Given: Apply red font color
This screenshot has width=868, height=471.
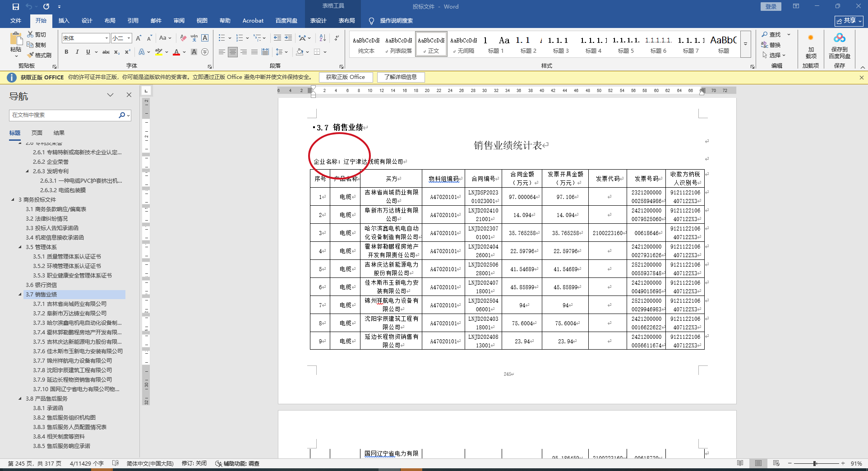Looking at the screenshot, I should (x=176, y=52).
